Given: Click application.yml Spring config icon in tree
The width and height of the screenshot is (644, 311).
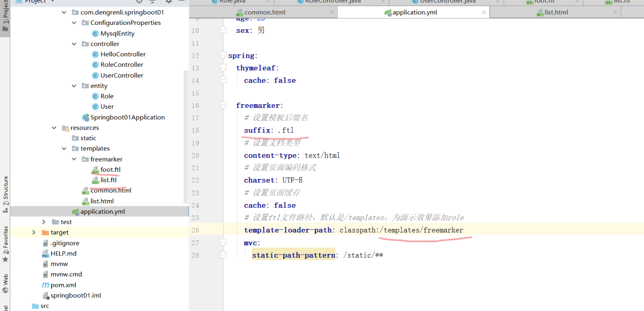Looking at the screenshot, I should point(75,212).
